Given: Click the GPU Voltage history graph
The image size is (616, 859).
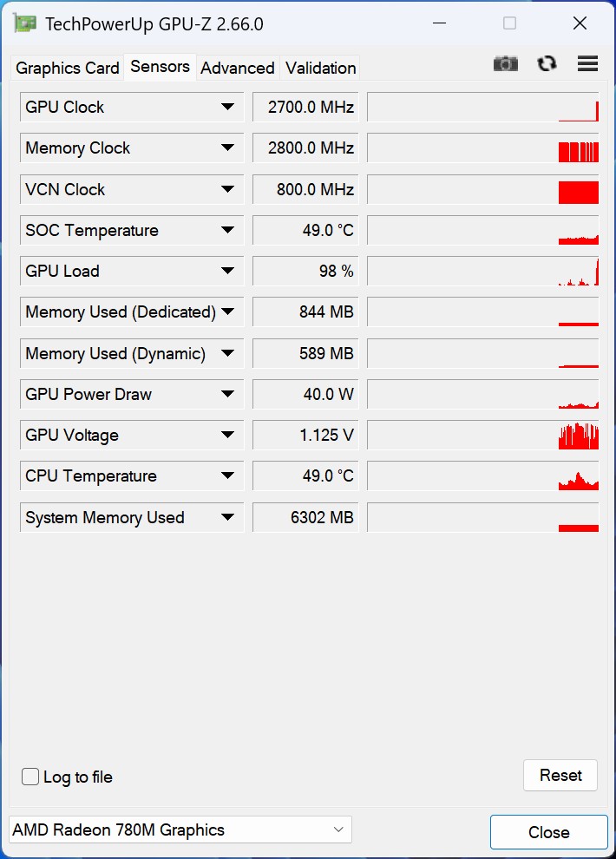Looking at the screenshot, I should pos(482,435).
